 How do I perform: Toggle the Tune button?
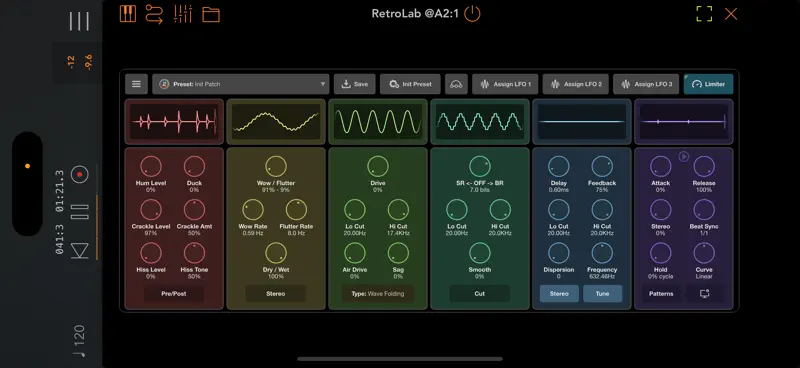[603, 294]
